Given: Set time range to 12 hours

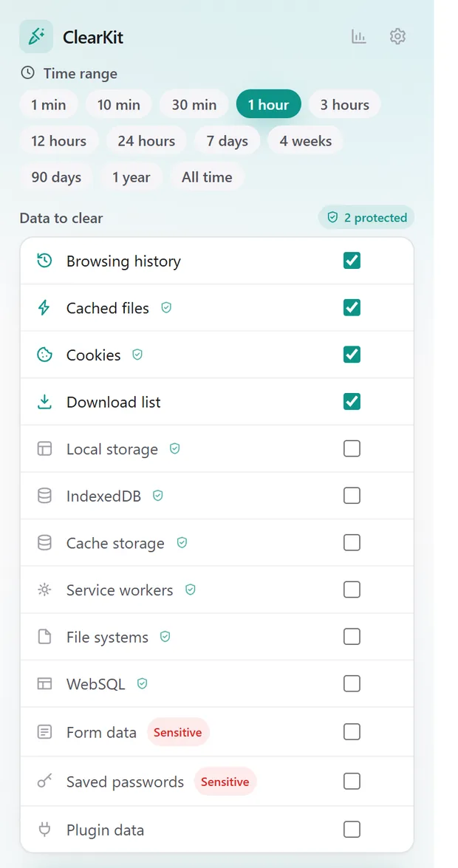Looking at the screenshot, I should tap(58, 140).
